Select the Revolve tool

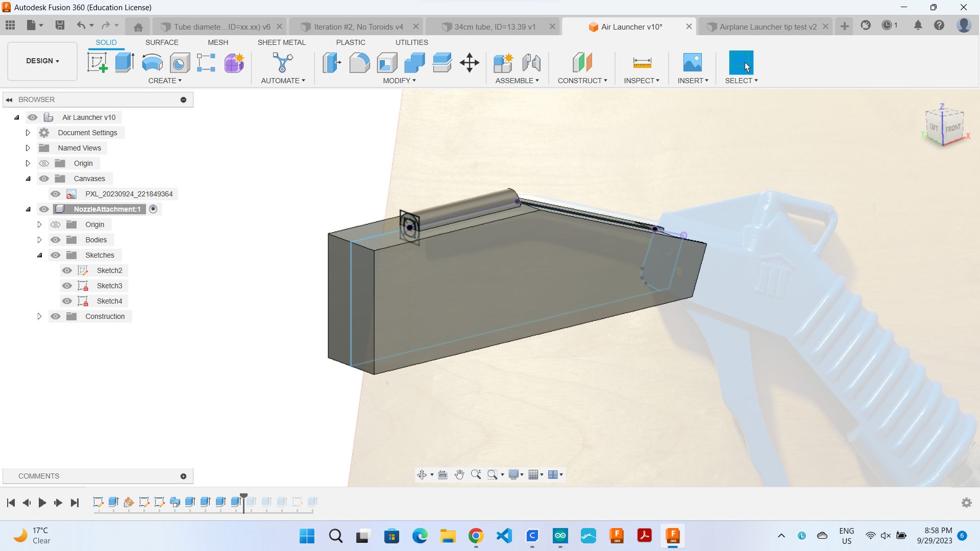(x=152, y=63)
